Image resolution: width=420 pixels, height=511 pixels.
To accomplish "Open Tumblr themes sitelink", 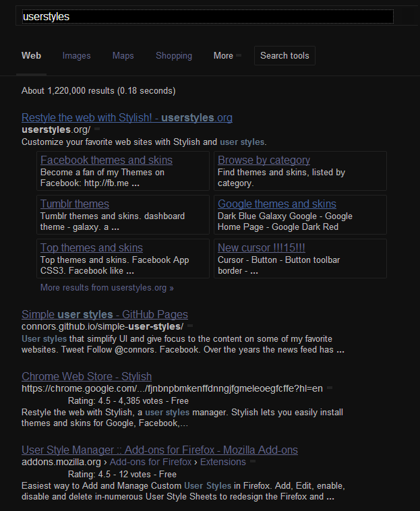I will [75, 204].
